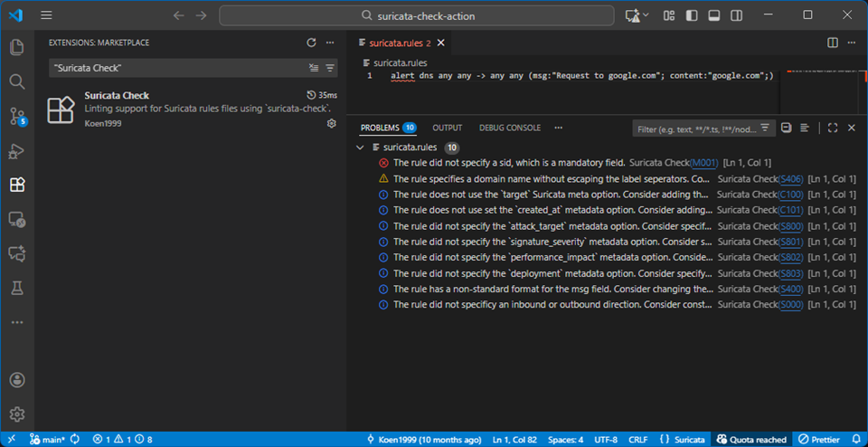868x447 pixels.
Task: Open Remote Explorer icon in activity bar
Action: coord(17,220)
